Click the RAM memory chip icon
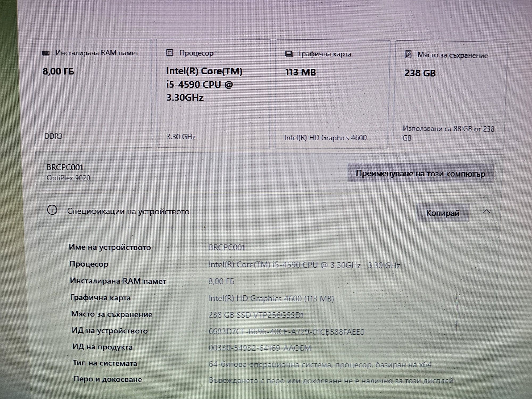 [46, 53]
